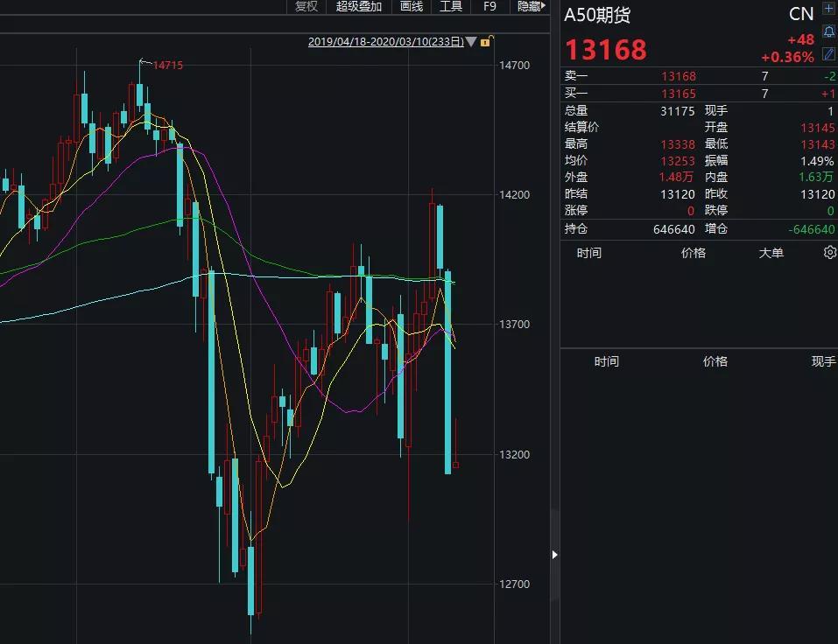The height and width of the screenshot is (644, 838).
Task: Click the F9 button
Action: 489,6
